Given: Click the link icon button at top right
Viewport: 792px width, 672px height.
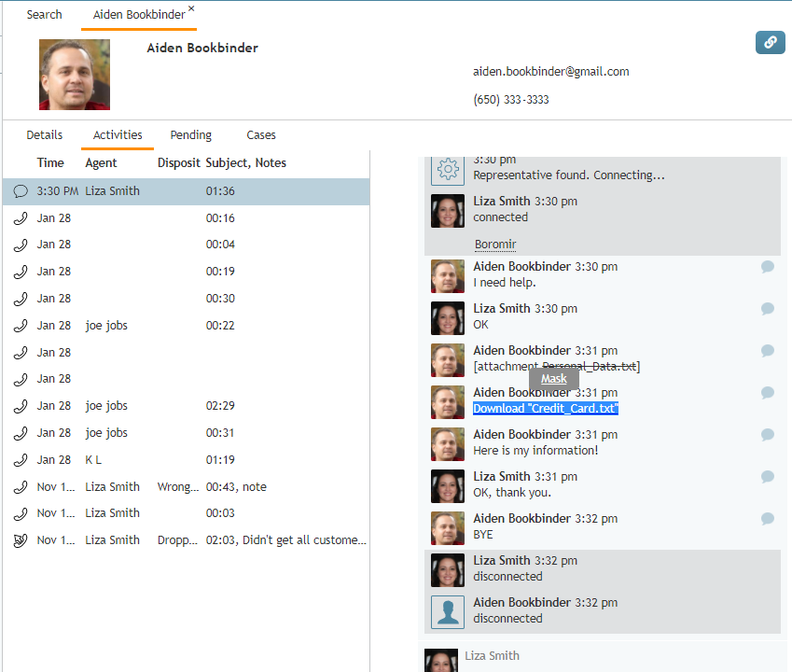Looking at the screenshot, I should click(770, 42).
